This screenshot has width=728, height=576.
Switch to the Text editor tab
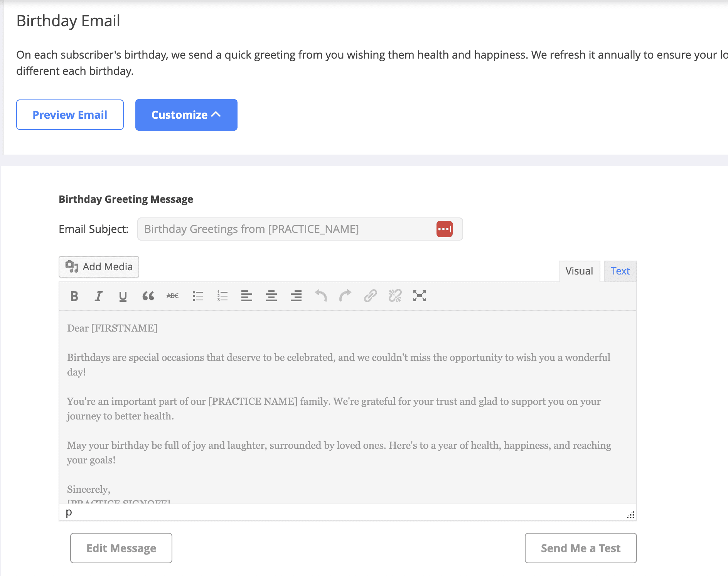pyautogui.click(x=620, y=271)
